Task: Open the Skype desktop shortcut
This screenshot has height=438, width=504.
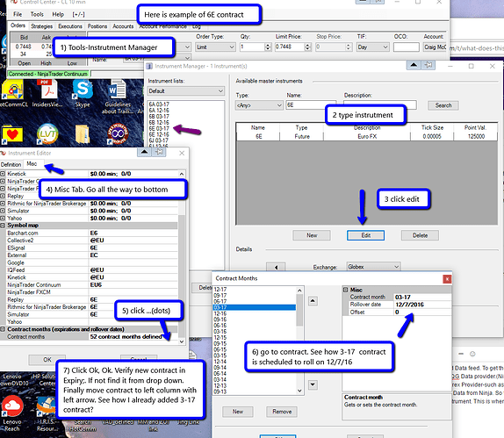Action: tap(83, 91)
